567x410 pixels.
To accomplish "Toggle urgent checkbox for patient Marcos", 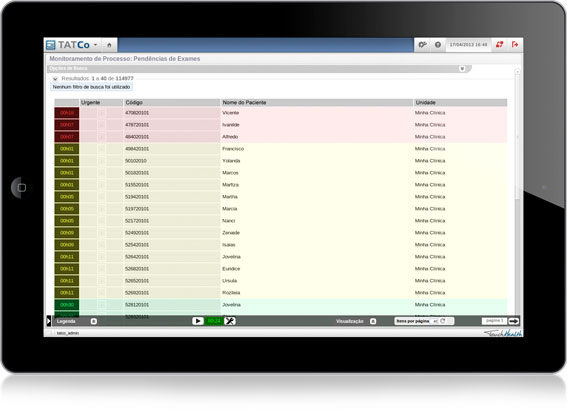I will click(102, 173).
